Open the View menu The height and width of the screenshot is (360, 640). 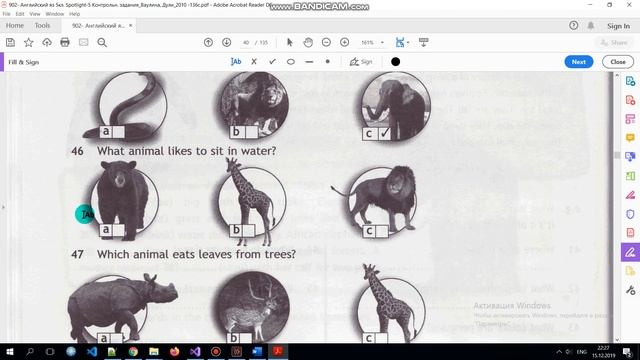(x=35, y=14)
